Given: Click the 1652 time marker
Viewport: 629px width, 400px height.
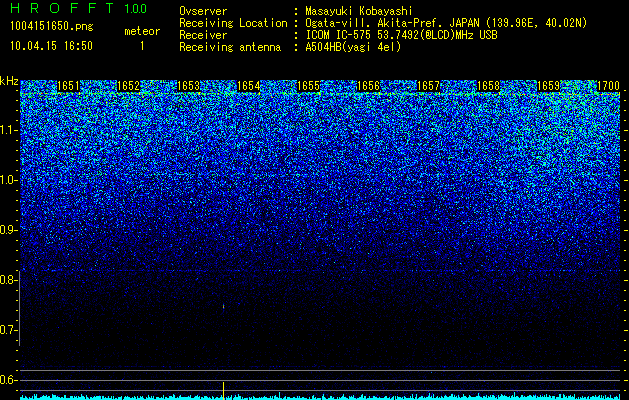Looking at the screenshot, I should point(128,86).
